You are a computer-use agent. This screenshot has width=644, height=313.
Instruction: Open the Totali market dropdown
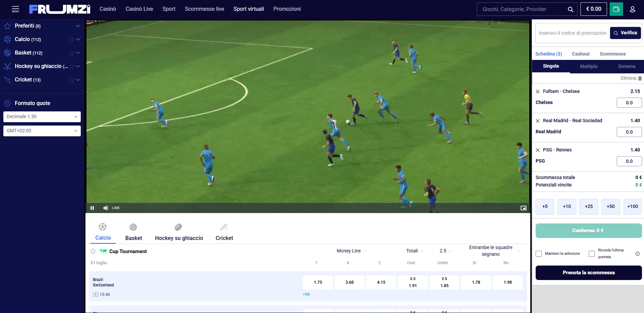(x=415, y=251)
